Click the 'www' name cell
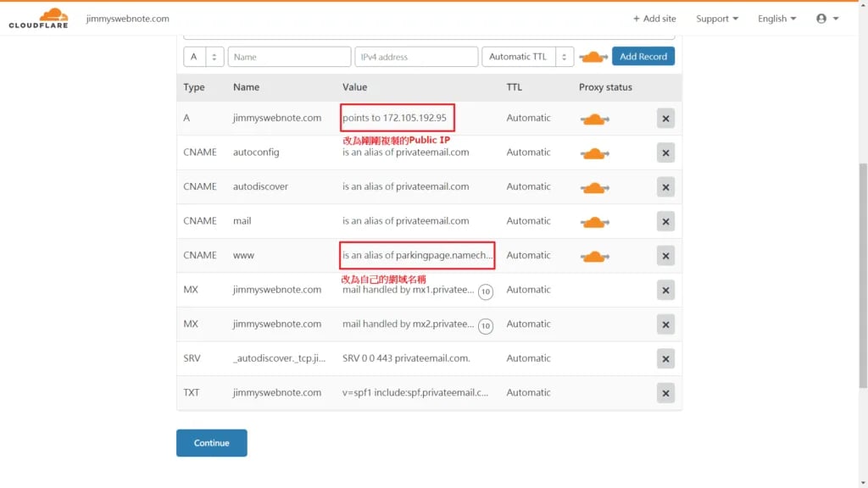Viewport: 868px width, 488px height. pos(243,255)
